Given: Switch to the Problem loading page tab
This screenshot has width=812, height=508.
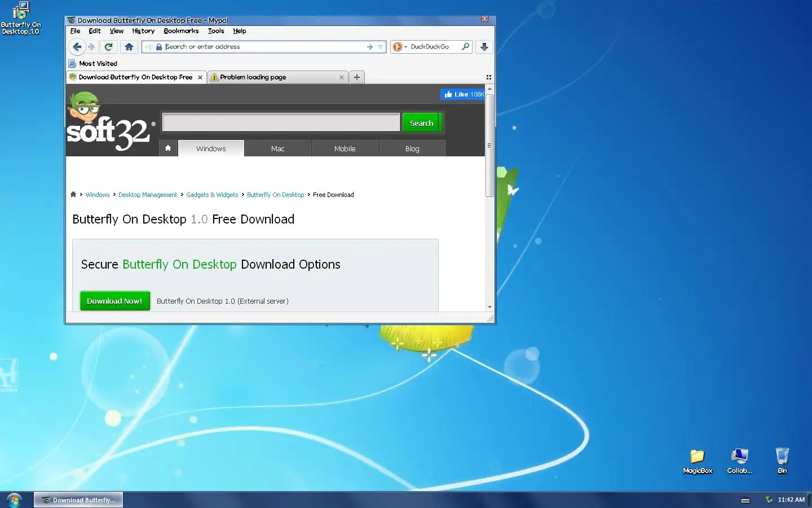Looking at the screenshot, I should click(277, 77).
